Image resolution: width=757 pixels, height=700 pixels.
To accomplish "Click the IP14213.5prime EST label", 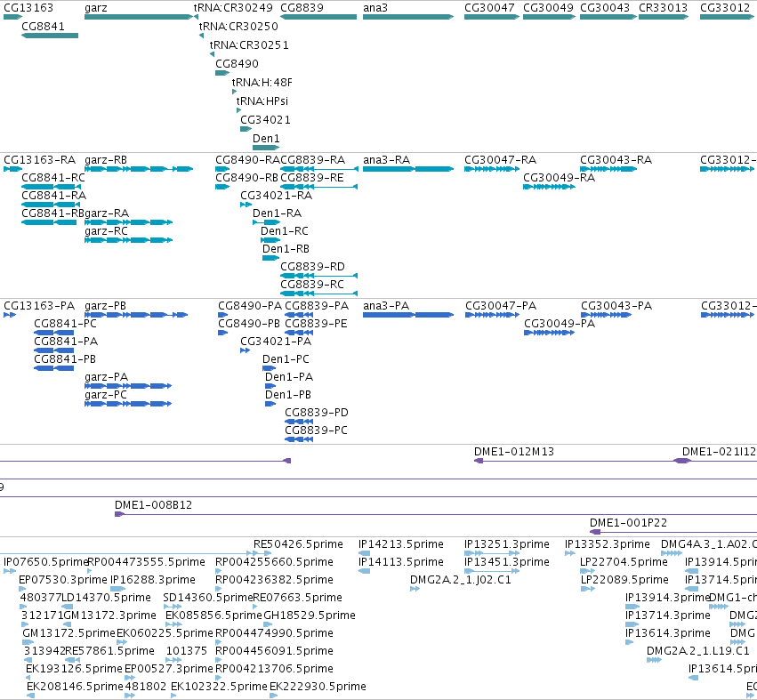I will [x=401, y=544].
